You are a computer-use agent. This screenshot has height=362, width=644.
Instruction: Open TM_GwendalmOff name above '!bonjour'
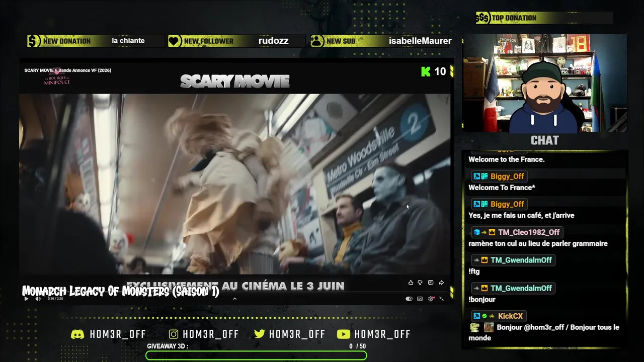[521, 288]
